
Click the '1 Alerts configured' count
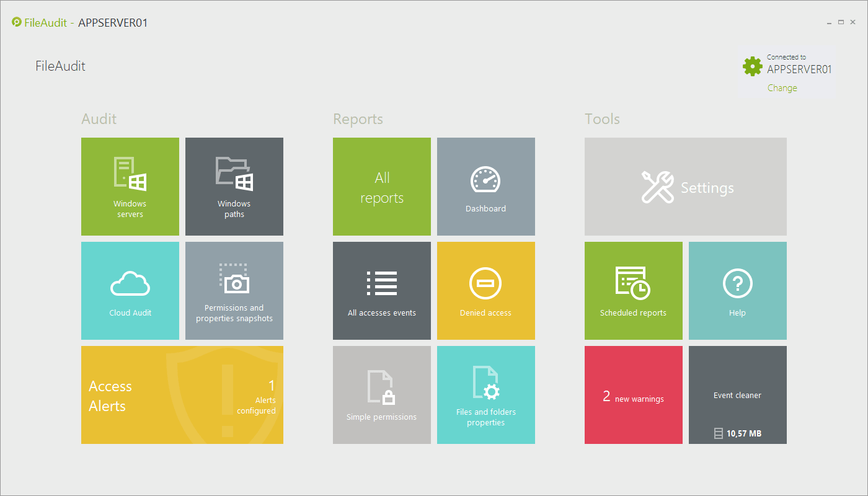(x=256, y=397)
